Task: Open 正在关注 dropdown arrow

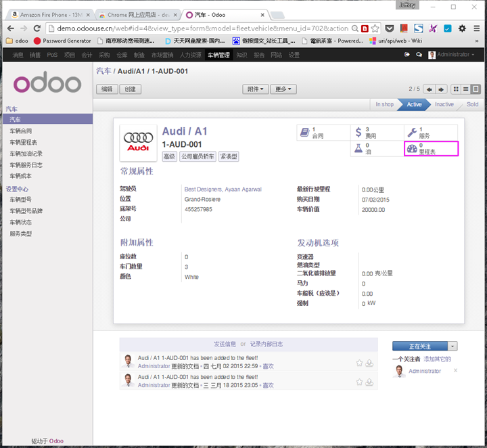Action: pos(453,346)
